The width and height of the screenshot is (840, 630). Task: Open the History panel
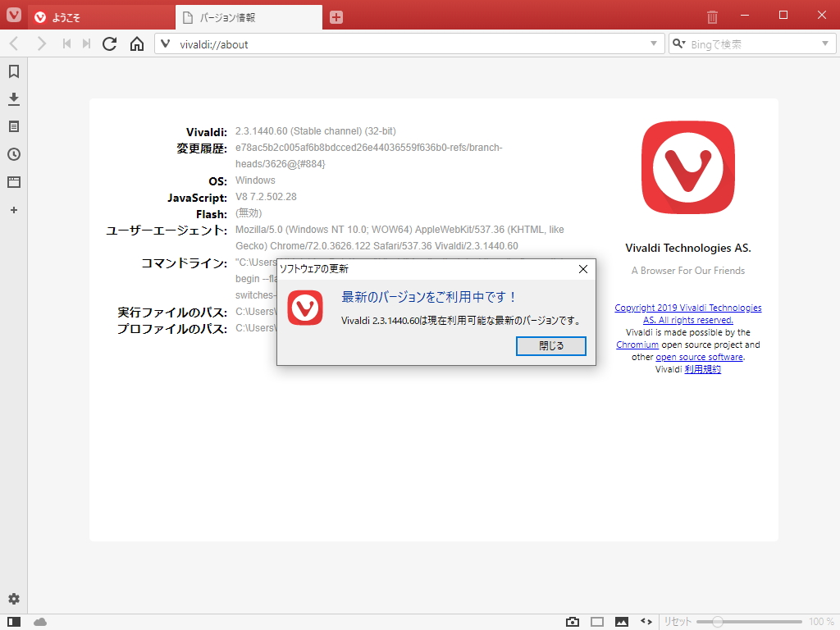coord(13,154)
